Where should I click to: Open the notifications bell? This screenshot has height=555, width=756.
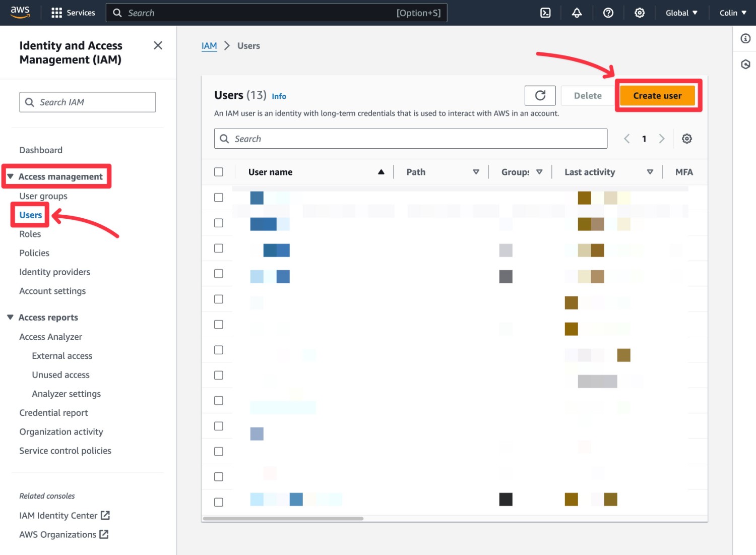pos(577,13)
